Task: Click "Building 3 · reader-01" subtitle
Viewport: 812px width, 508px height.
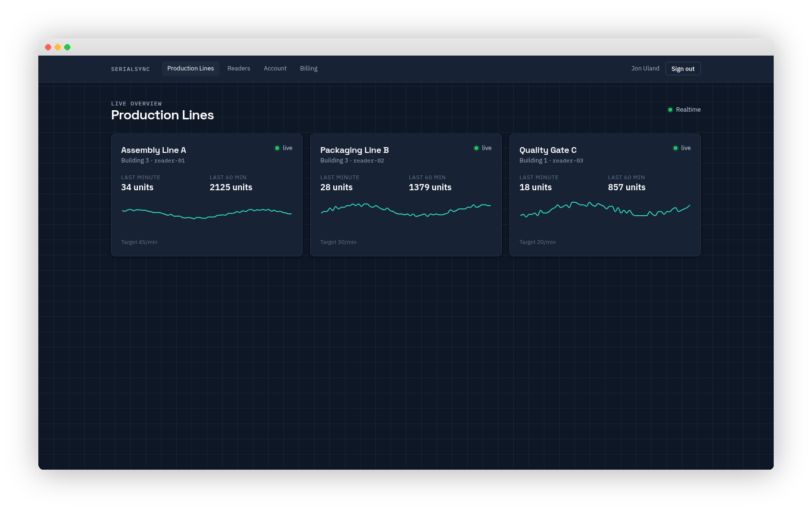Action: (x=153, y=161)
